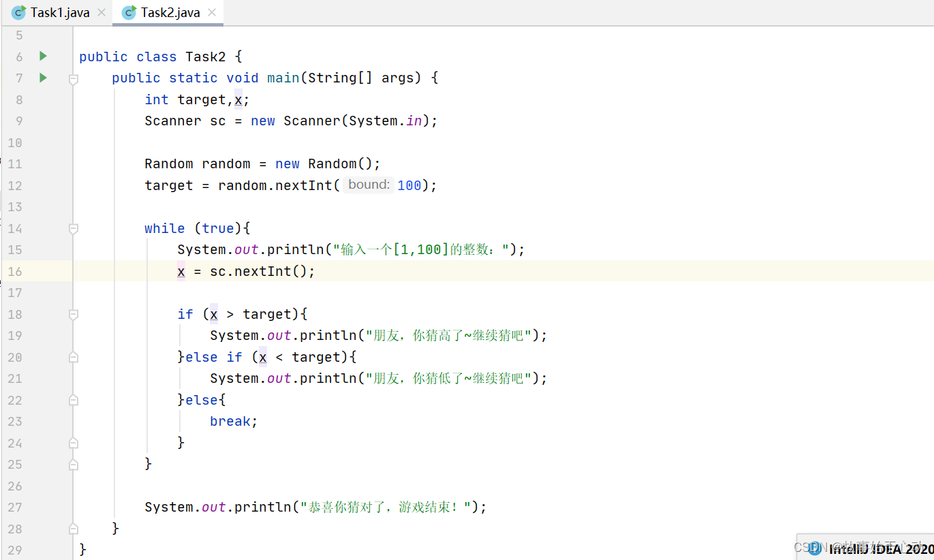
Task: Click the void keyword
Action: (243, 78)
